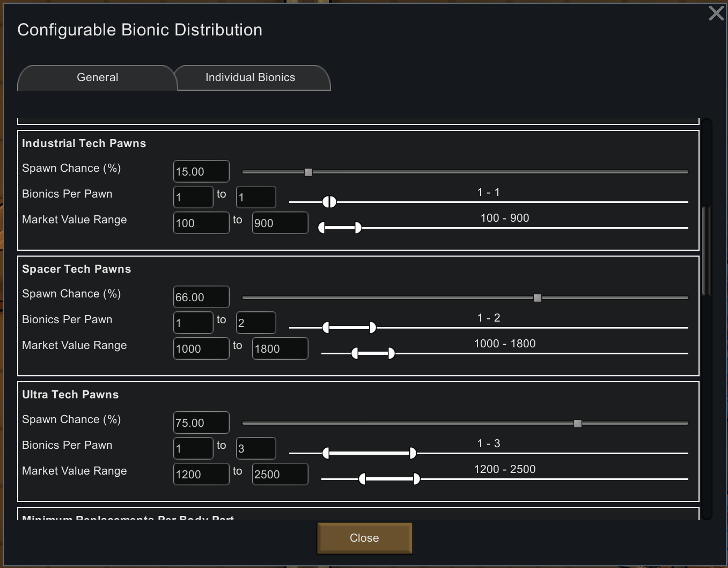This screenshot has height=568, width=728.
Task: Click Ultra Tech Bionics Per Pawn maximum field 3
Action: [x=256, y=448]
